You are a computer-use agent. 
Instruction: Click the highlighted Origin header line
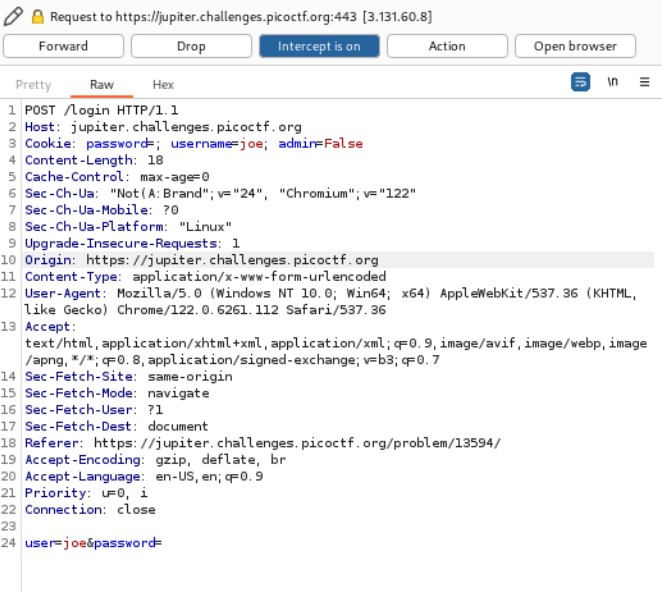(200, 260)
